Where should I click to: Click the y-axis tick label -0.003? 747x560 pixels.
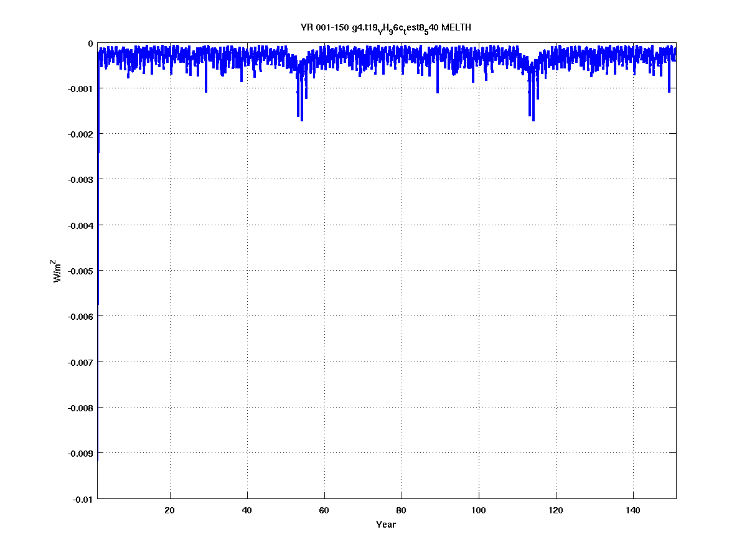click(x=80, y=180)
